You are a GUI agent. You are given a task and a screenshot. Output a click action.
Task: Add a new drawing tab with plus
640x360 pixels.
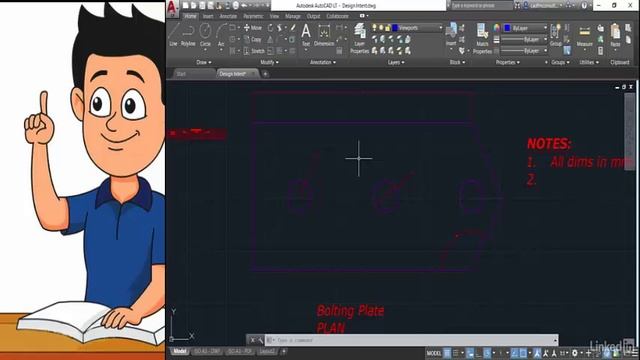265,74
